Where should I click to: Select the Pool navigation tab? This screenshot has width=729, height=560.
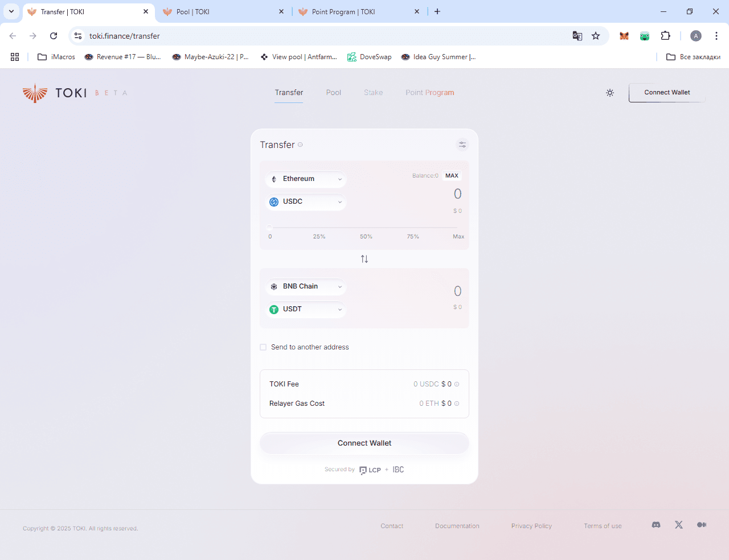click(334, 93)
